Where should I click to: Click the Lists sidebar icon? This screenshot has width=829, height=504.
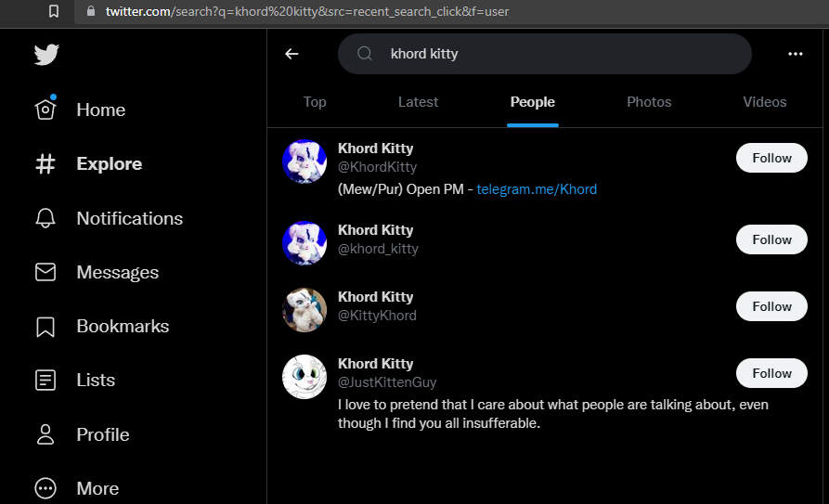point(45,381)
